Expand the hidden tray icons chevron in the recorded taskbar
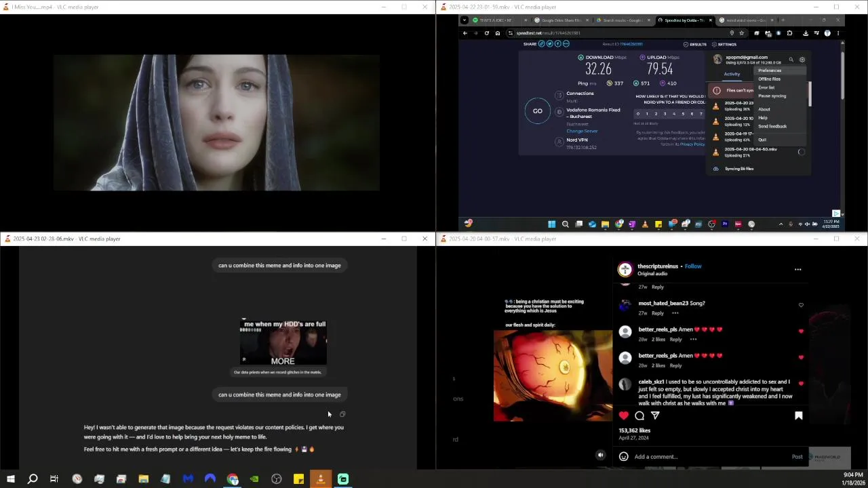The height and width of the screenshot is (488, 868). point(781,224)
